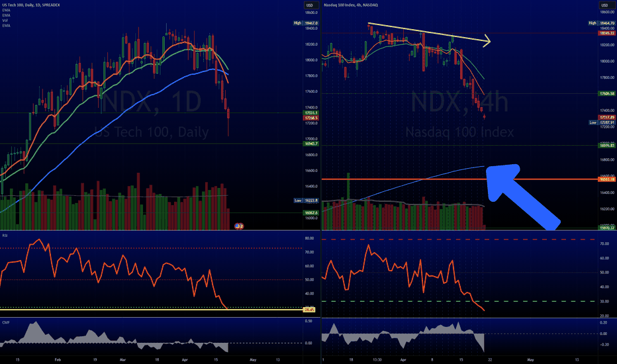Click the orange 16563.18 price label

[606, 179]
